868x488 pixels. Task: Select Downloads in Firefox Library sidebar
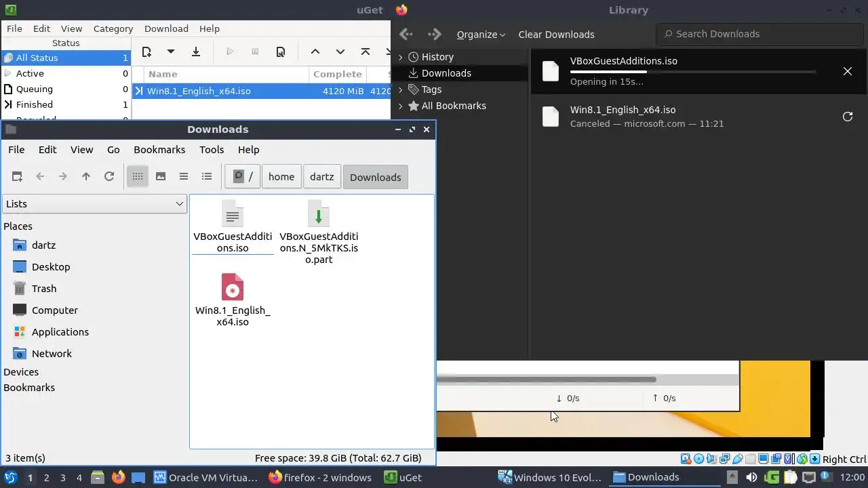point(446,73)
